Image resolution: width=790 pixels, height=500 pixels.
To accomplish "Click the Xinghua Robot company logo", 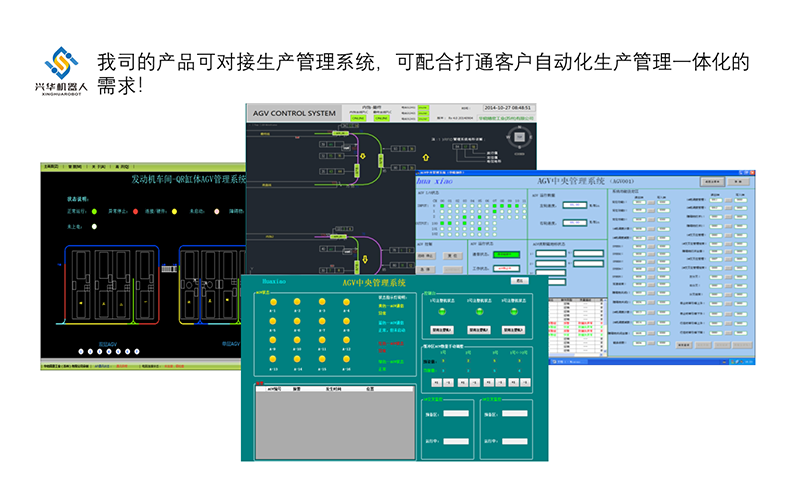I will [x=59, y=66].
